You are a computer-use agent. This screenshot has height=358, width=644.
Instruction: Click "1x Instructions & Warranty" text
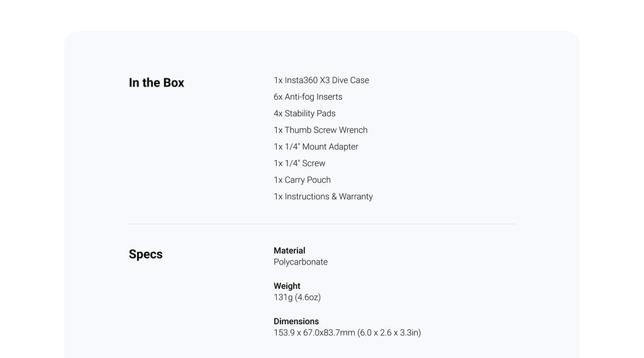(x=323, y=197)
